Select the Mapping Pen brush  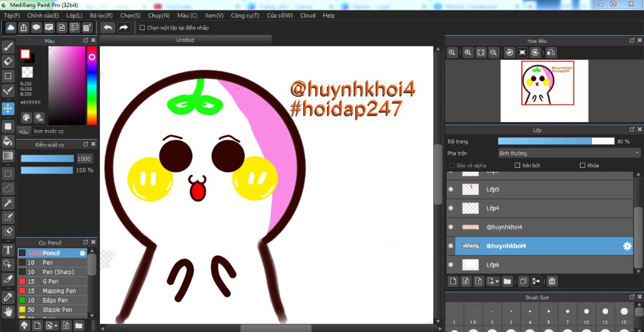click(52, 291)
